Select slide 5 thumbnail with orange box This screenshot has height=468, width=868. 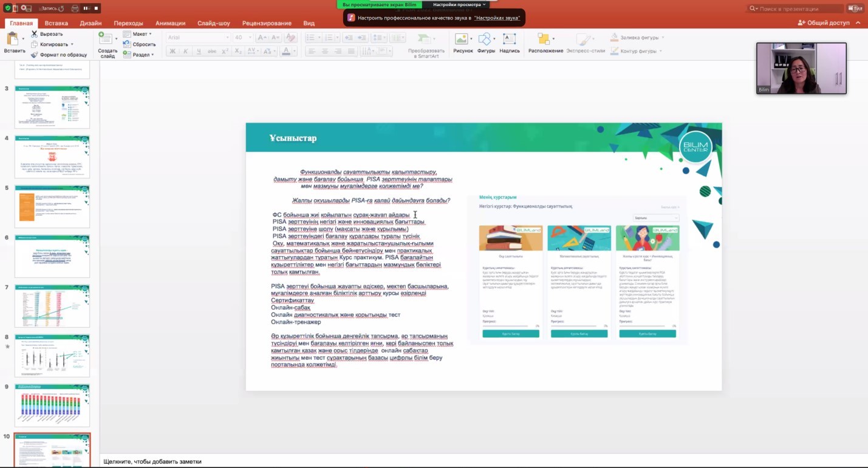[x=52, y=206]
